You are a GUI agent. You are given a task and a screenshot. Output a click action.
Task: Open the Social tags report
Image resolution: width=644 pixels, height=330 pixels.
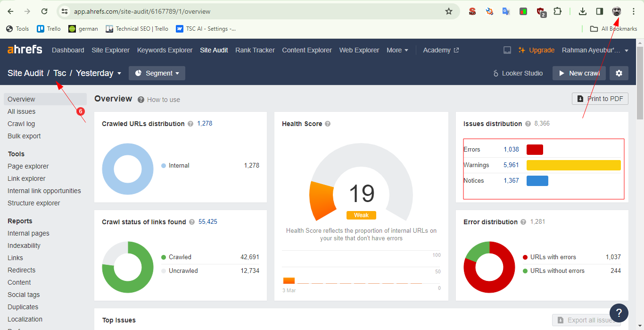coord(24,295)
